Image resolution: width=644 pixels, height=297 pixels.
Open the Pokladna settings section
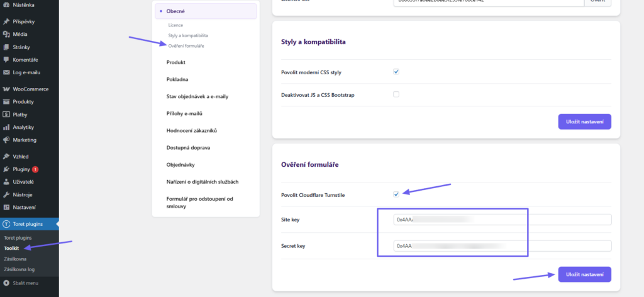(177, 79)
